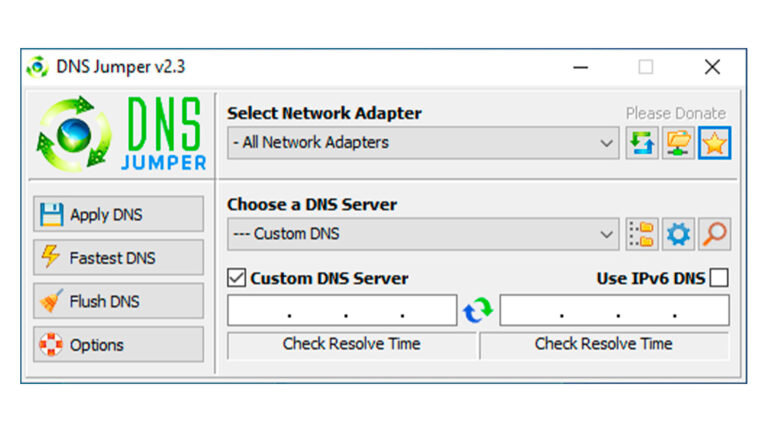
Task: Swap DNS addresses with blue-green arrows icon
Action: point(478,310)
